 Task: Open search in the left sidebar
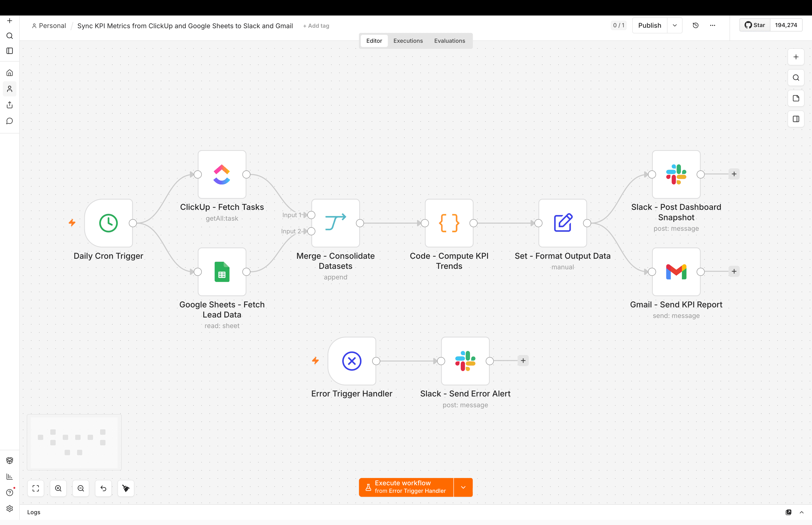click(10, 36)
